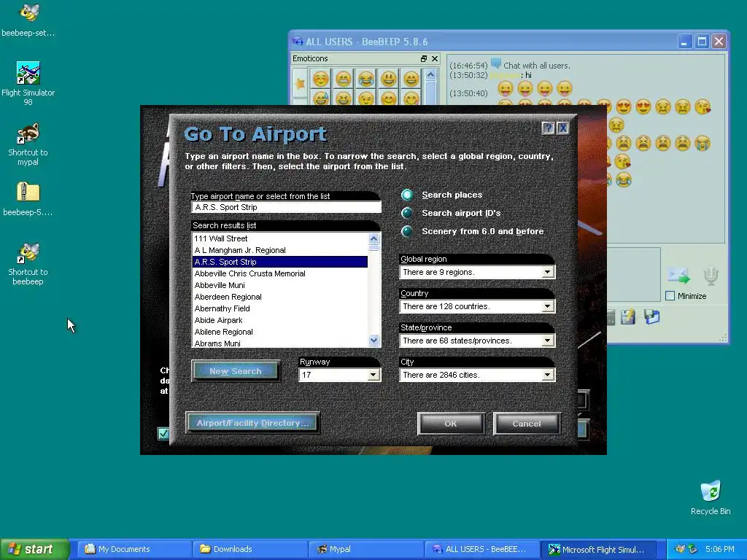The height and width of the screenshot is (560, 747).
Task: Click the floppy disks save-as icon in BeeBEEP
Action: [651, 316]
